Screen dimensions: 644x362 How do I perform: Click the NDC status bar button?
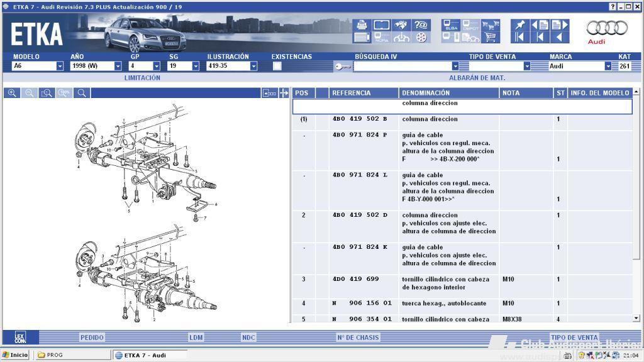pyautogui.click(x=248, y=337)
